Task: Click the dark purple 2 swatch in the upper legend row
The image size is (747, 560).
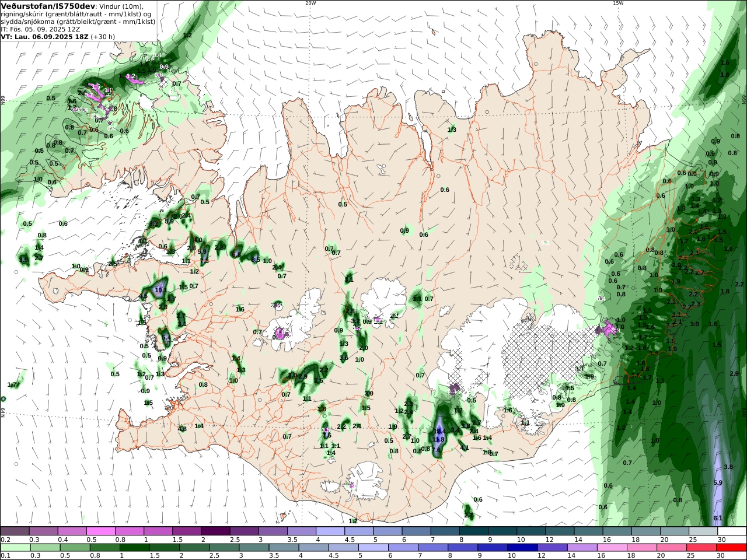Action: pyautogui.click(x=215, y=531)
